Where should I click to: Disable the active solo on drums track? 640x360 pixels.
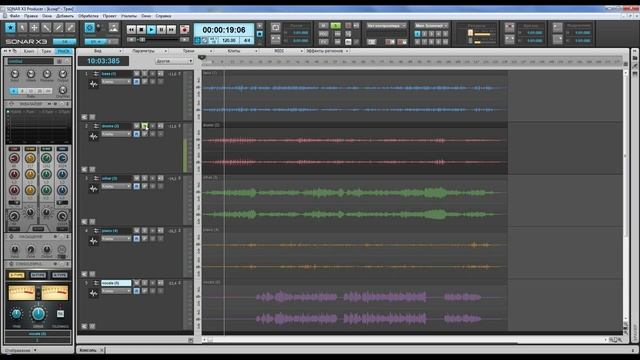tap(144, 126)
